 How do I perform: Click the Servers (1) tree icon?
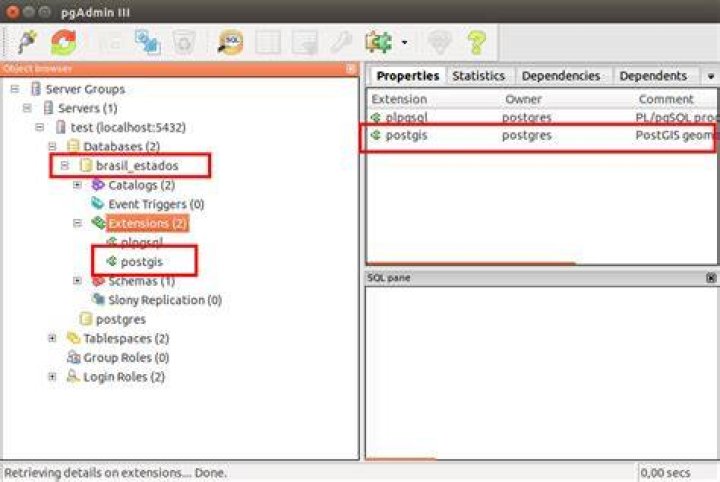pos(48,108)
